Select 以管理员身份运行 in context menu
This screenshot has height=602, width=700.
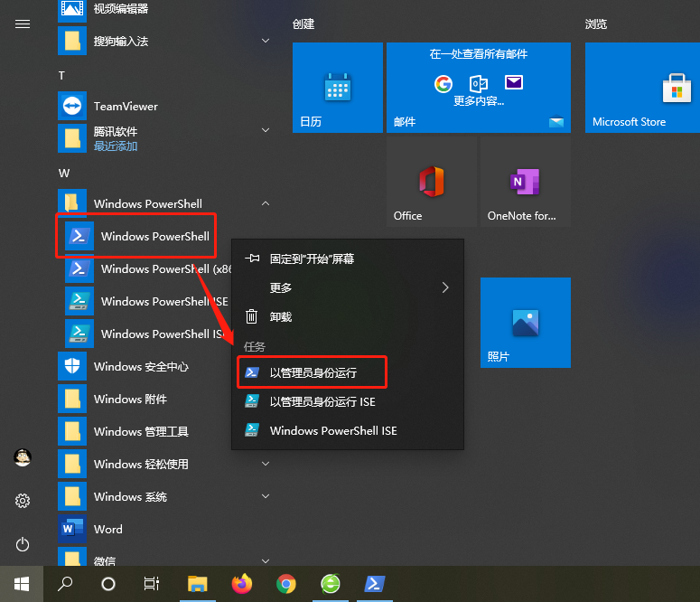pos(348,372)
